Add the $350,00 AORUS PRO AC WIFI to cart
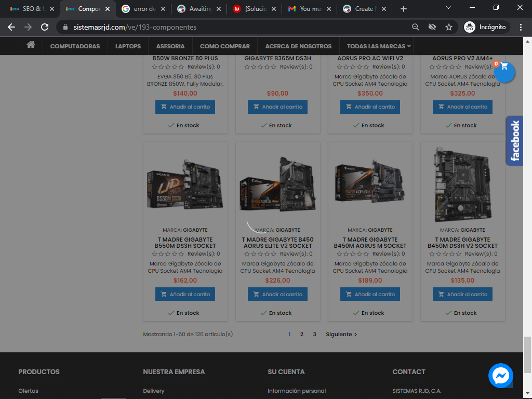Image resolution: width=532 pixels, height=399 pixels. (x=370, y=107)
